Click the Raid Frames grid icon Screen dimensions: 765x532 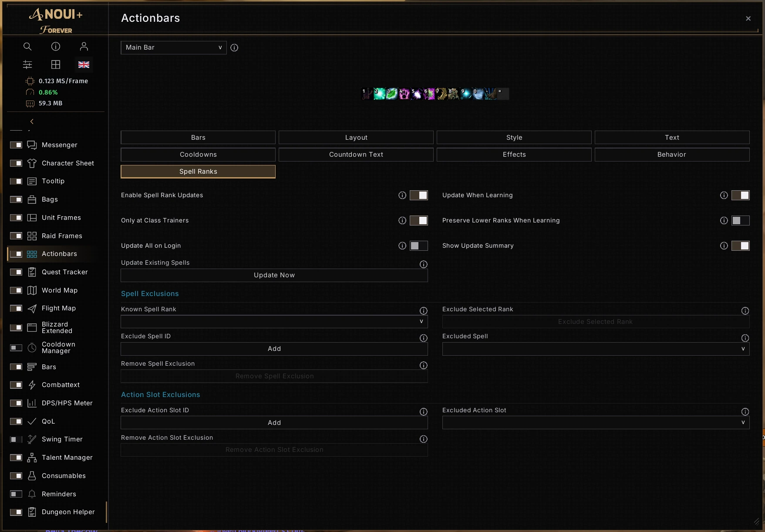(x=32, y=236)
